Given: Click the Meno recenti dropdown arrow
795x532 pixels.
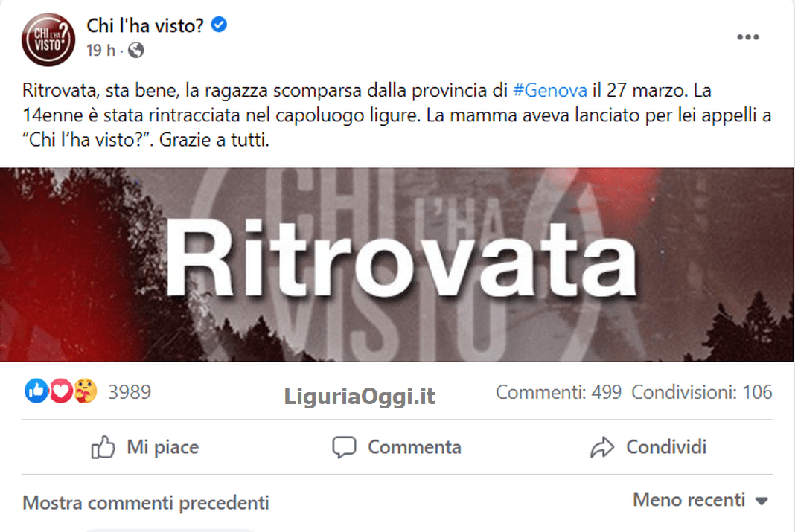Looking at the screenshot, I should point(761,501).
